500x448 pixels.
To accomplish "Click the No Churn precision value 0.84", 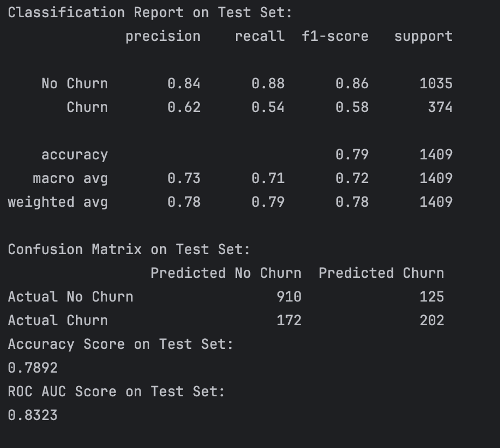I will click(x=184, y=83).
